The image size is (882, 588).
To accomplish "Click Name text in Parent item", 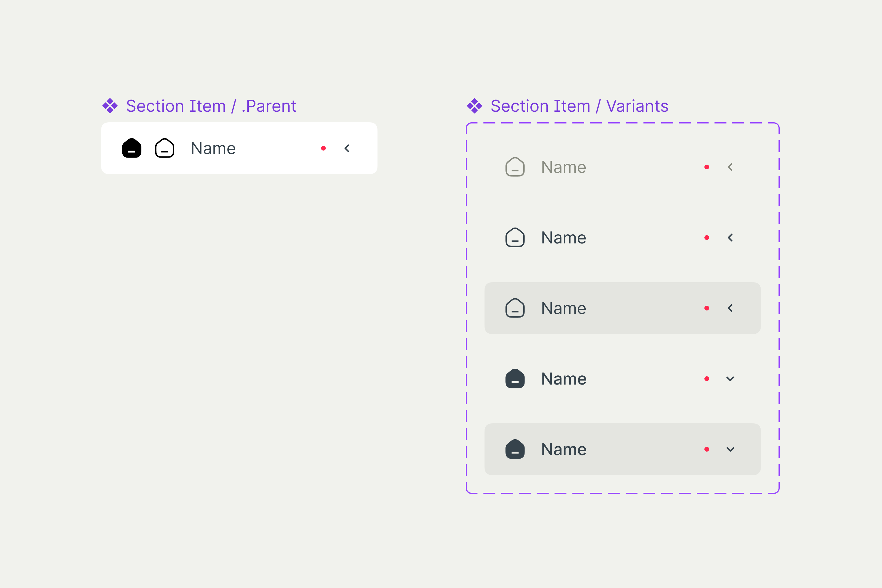I will 213,148.
